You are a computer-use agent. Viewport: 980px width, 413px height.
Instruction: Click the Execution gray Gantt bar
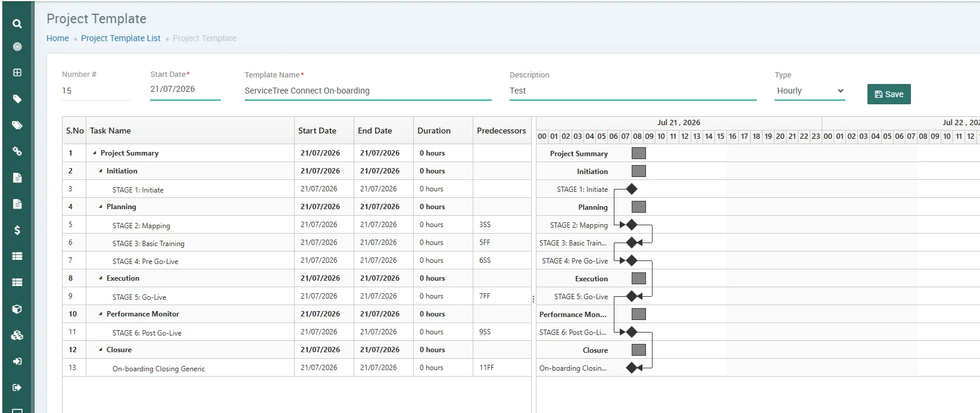click(x=639, y=278)
